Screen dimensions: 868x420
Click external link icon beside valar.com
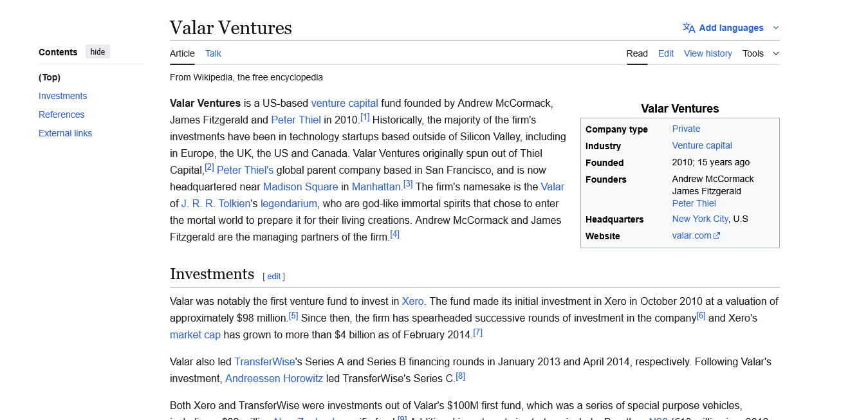[717, 235]
